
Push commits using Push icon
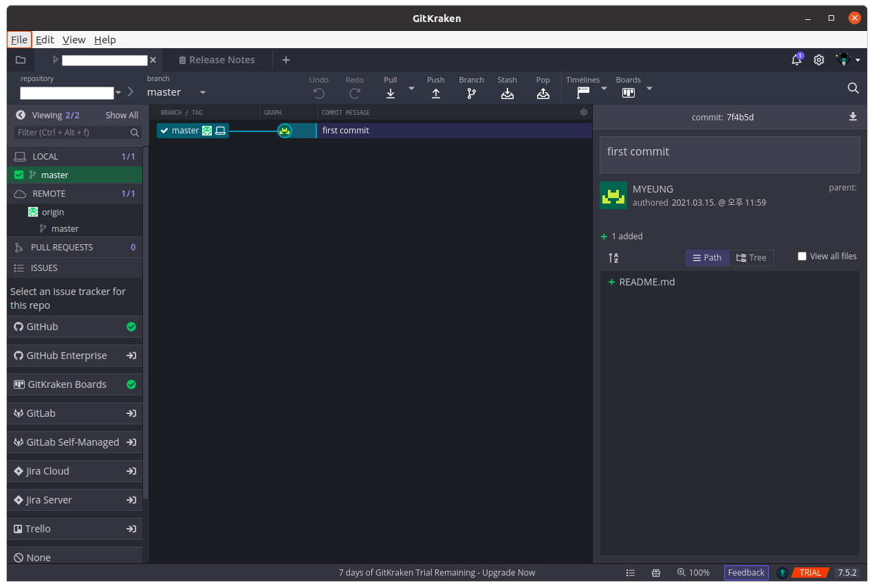point(436,94)
